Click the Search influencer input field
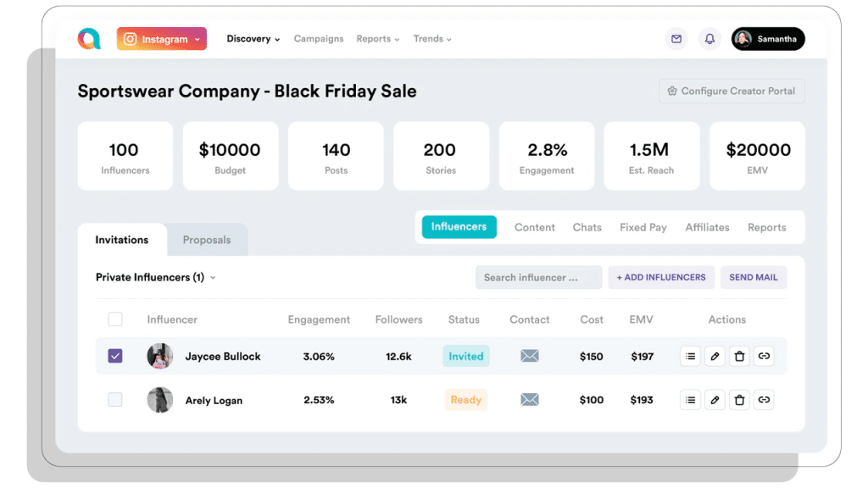 538,277
